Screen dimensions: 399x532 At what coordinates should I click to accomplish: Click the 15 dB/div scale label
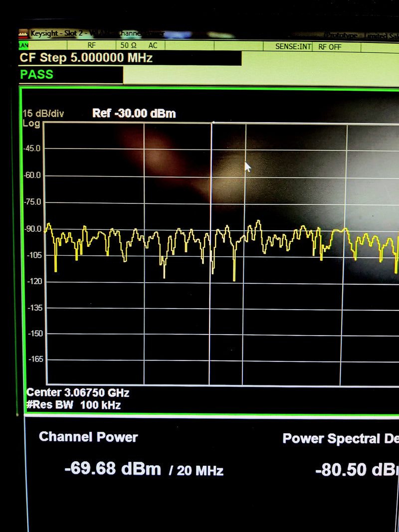point(43,113)
